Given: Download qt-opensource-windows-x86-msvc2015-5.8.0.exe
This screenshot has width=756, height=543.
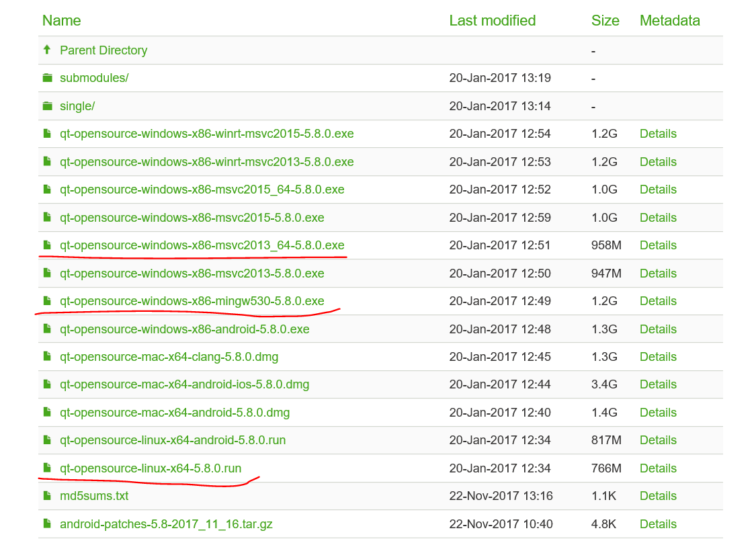Looking at the screenshot, I should (x=192, y=218).
